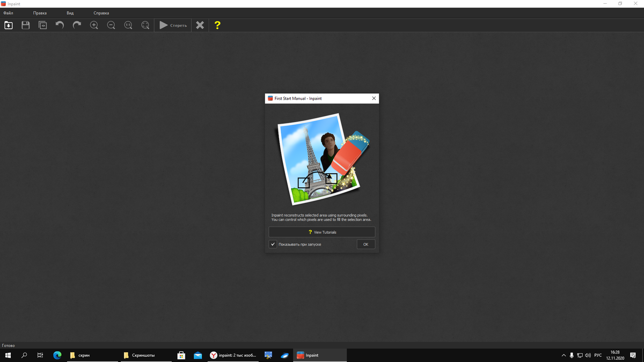Set zoom to 1:1 actual size
The image size is (644, 362).
128,25
